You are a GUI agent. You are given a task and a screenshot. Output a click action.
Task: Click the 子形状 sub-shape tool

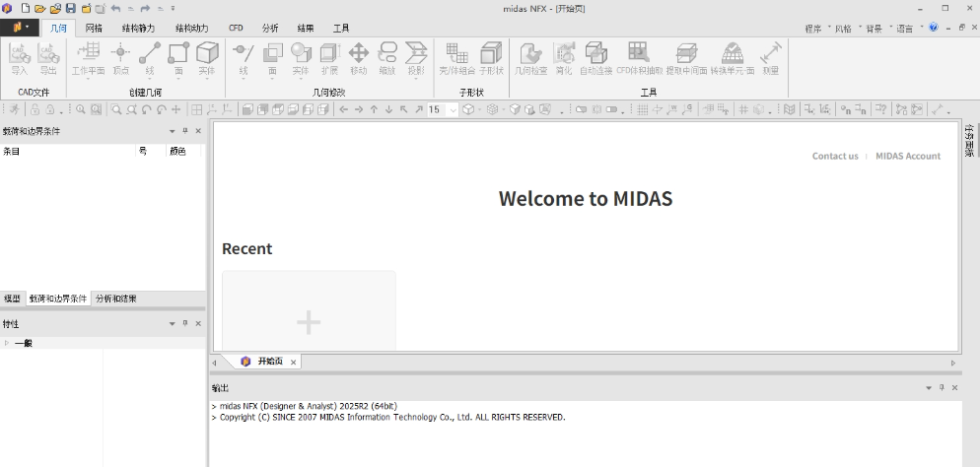coord(491,59)
